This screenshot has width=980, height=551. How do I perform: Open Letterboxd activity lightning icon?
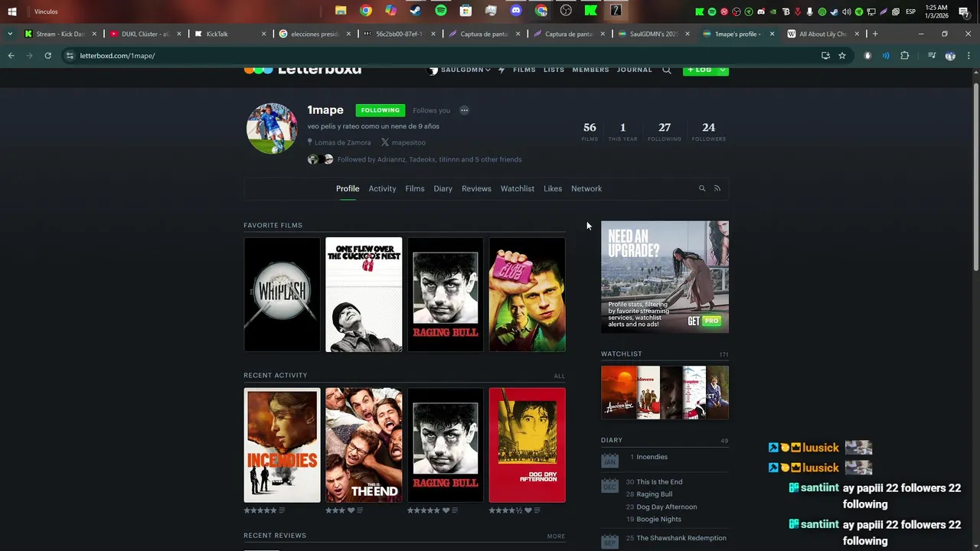coord(501,70)
